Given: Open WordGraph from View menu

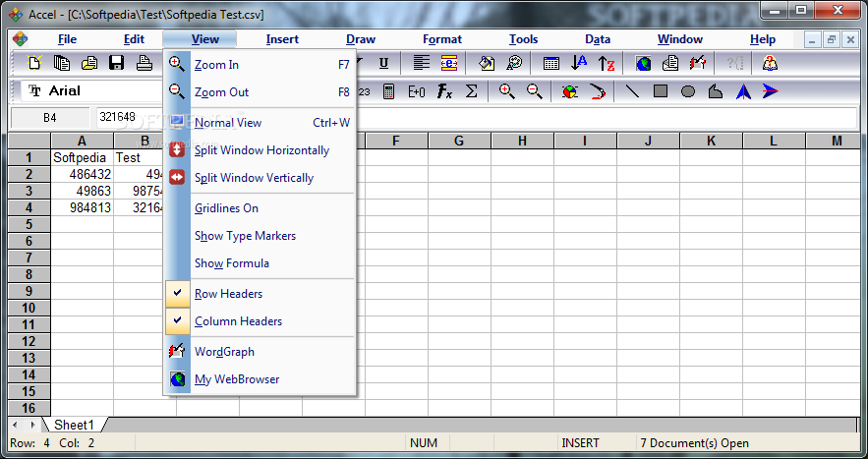Looking at the screenshot, I should pos(260,352).
